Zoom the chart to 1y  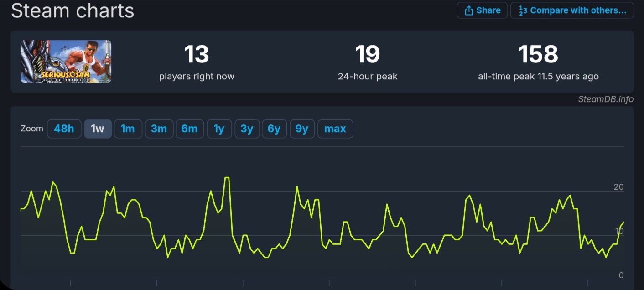pyautogui.click(x=219, y=129)
